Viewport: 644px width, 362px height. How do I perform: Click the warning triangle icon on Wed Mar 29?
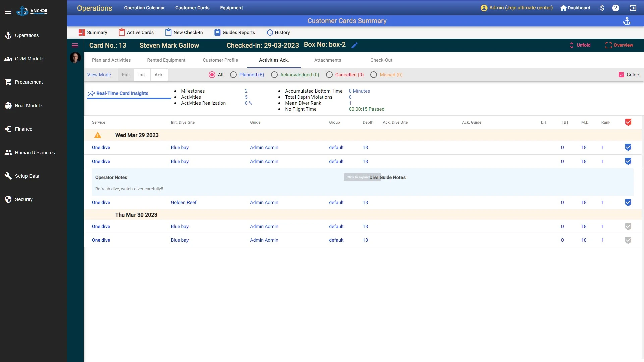click(97, 135)
